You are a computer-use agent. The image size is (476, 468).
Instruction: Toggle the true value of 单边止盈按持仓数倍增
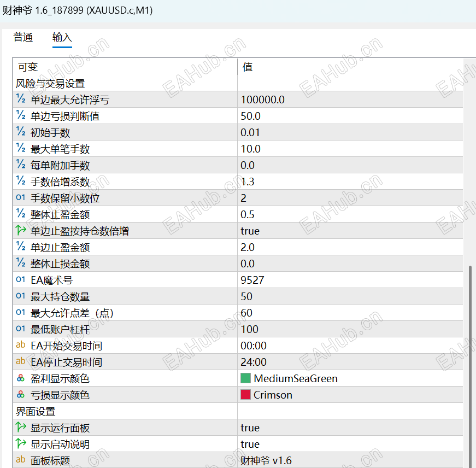[250, 231]
